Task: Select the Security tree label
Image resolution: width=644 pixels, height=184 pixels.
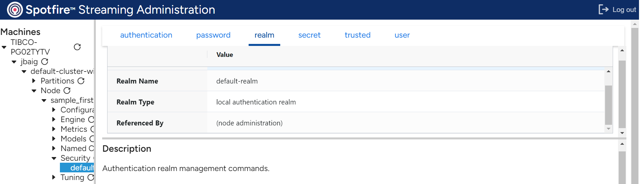Action: [75, 158]
